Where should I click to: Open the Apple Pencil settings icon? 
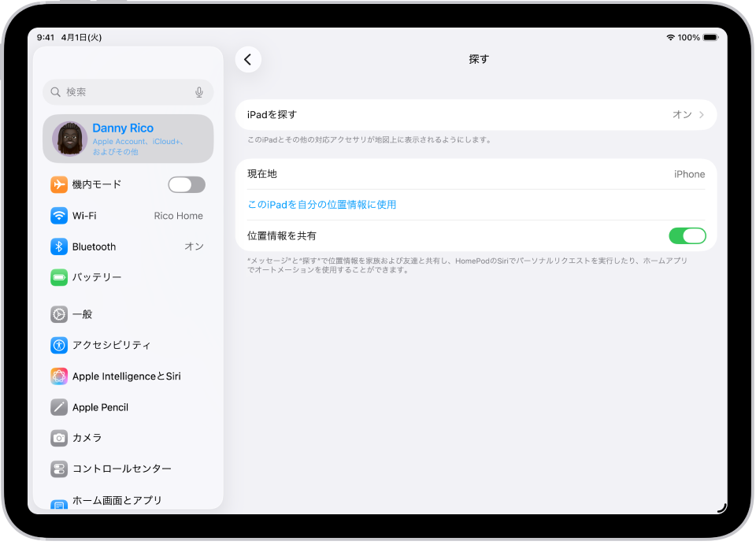tap(59, 407)
